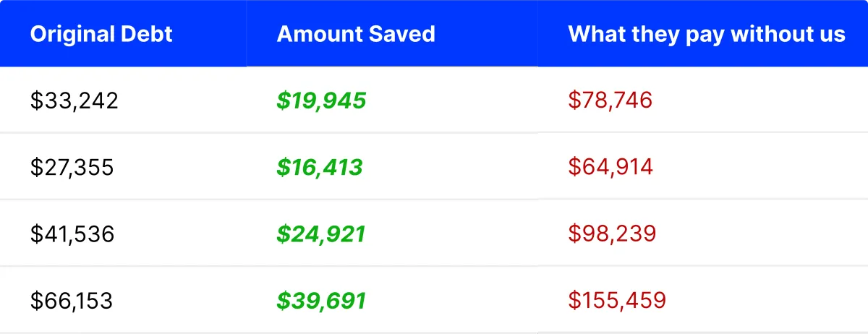Click the Amount Saved column header
The height and width of the screenshot is (334, 868).
[356, 34]
